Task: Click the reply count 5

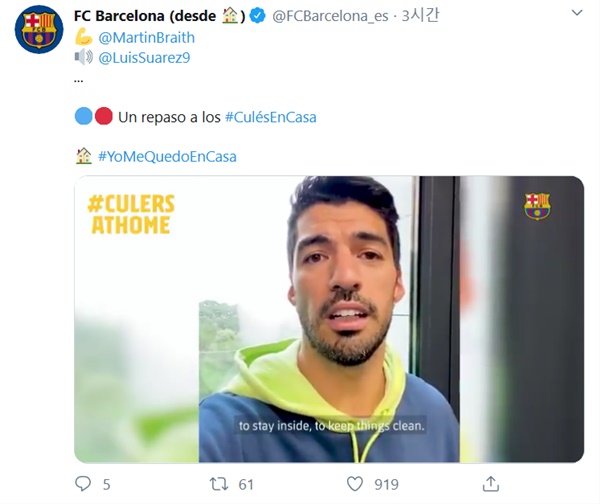Action: (x=106, y=484)
